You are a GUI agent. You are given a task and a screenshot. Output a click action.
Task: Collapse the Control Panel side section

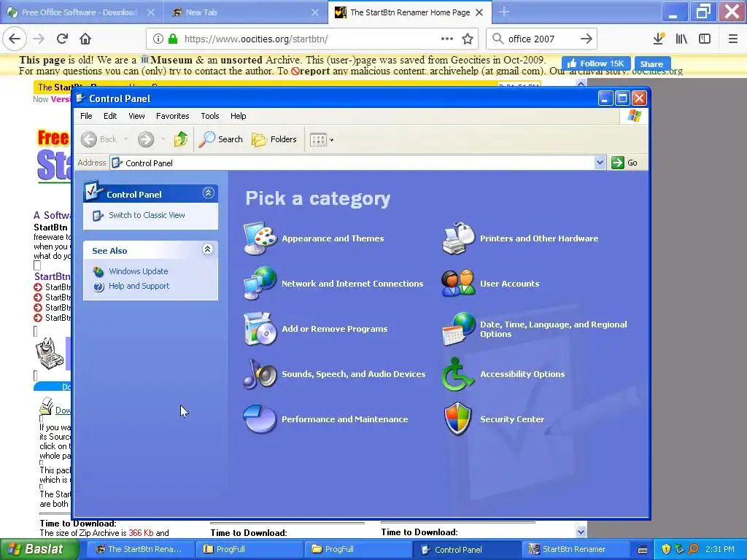click(208, 192)
